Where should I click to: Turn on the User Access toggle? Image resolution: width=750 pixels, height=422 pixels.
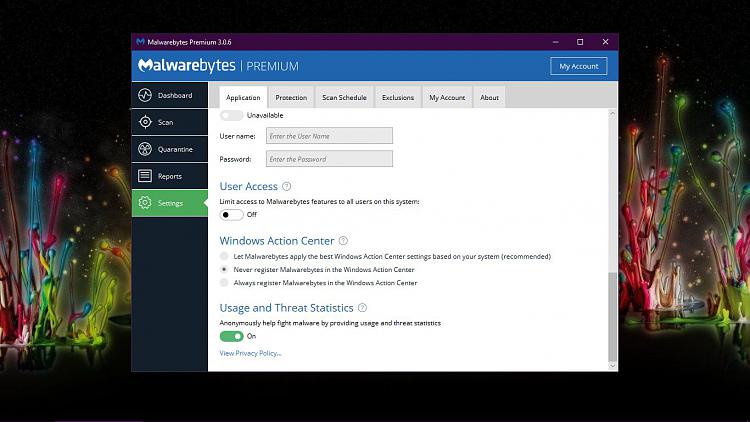click(232, 215)
